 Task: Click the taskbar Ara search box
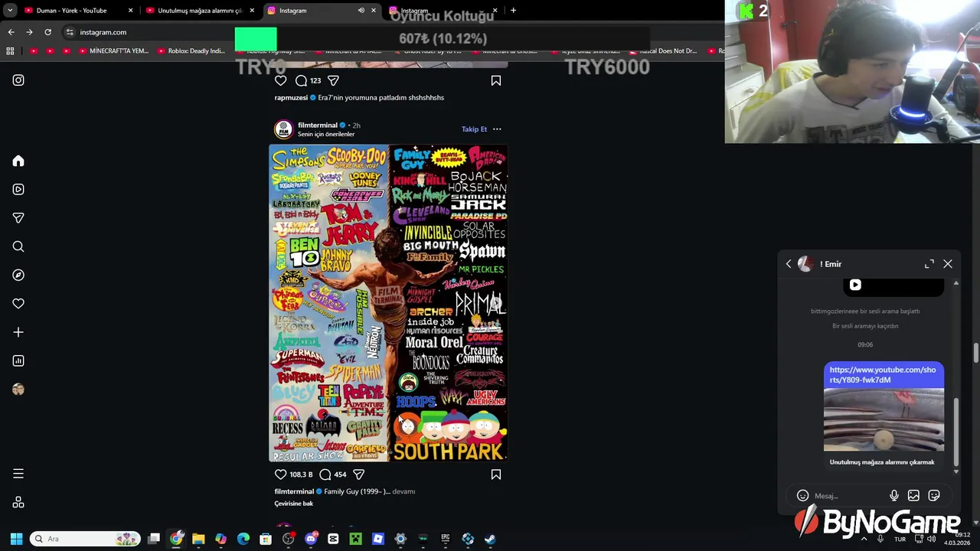[86, 539]
